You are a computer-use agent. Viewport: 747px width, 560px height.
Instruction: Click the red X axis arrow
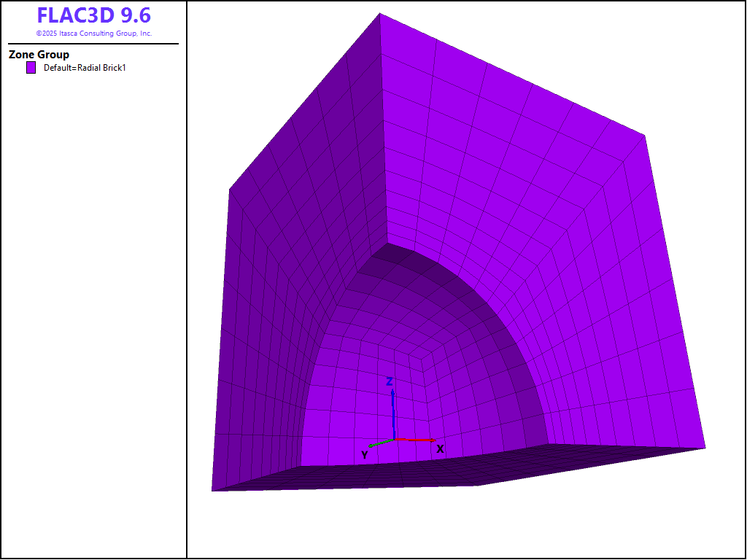point(416,440)
